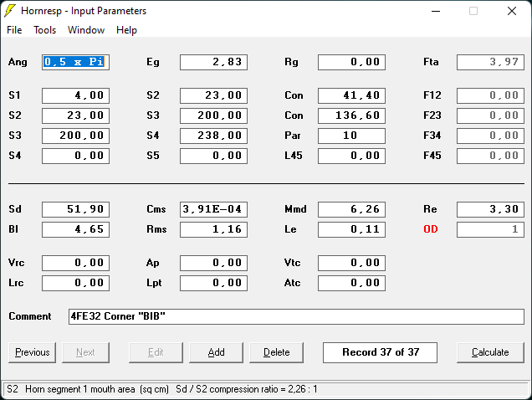532x400 pixels.
Task: Click the red OD label
Action: click(x=431, y=229)
